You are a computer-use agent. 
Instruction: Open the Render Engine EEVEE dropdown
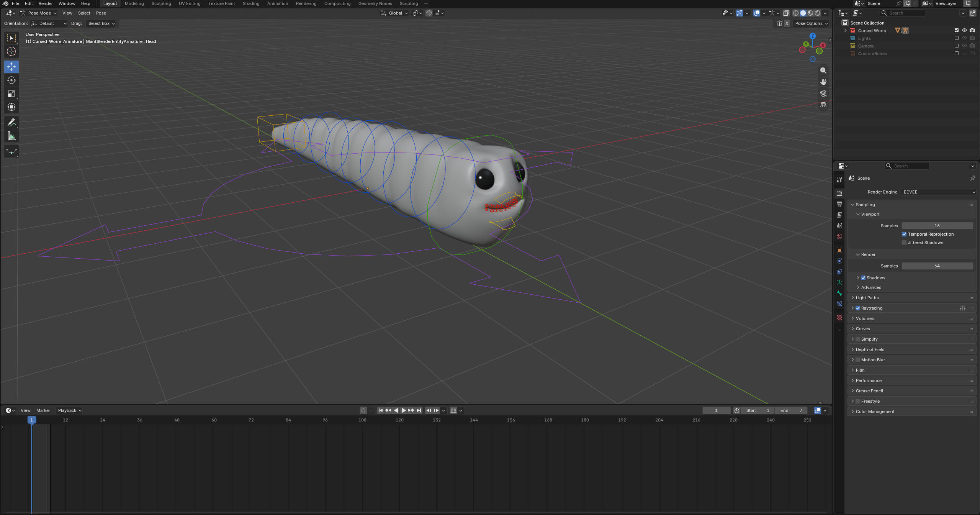click(939, 192)
